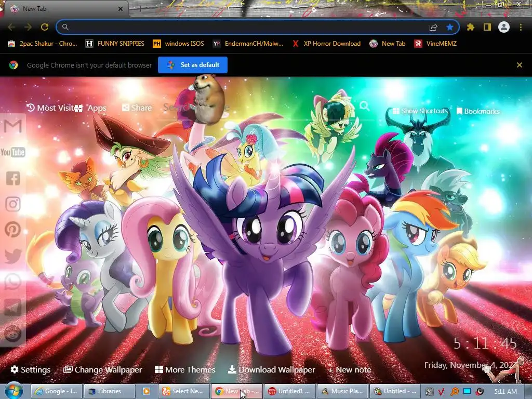The height and width of the screenshot is (399, 532).
Task: Add a New note
Action: (350, 370)
